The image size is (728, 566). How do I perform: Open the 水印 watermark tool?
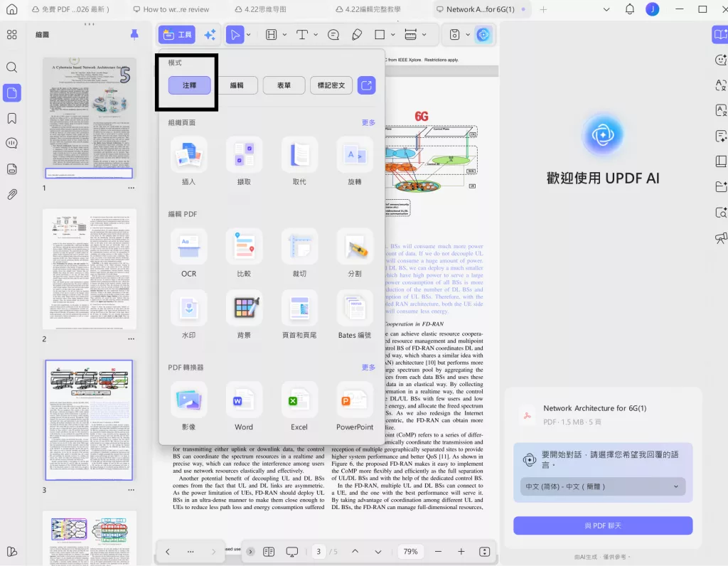pyautogui.click(x=188, y=314)
